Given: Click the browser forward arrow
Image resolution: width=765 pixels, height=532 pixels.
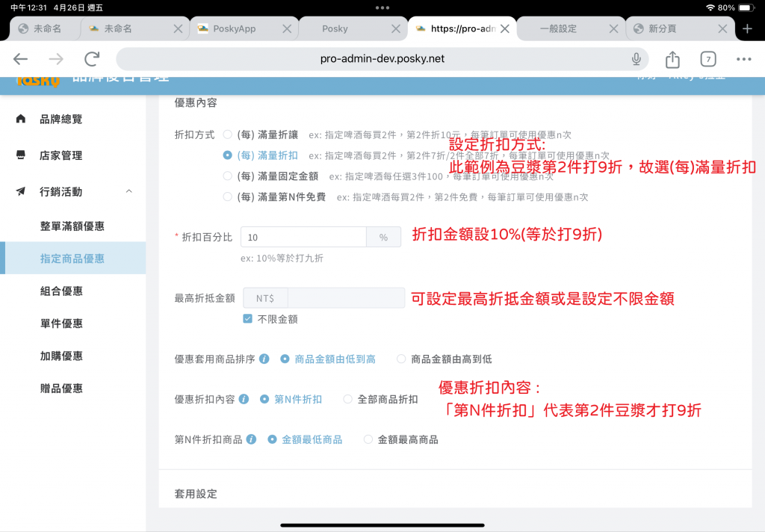Looking at the screenshot, I should tap(56, 59).
